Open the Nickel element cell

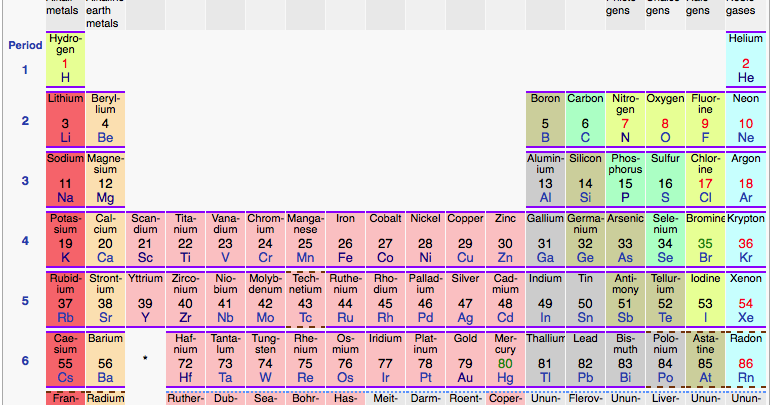pyautogui.click(x=425, y=239)
